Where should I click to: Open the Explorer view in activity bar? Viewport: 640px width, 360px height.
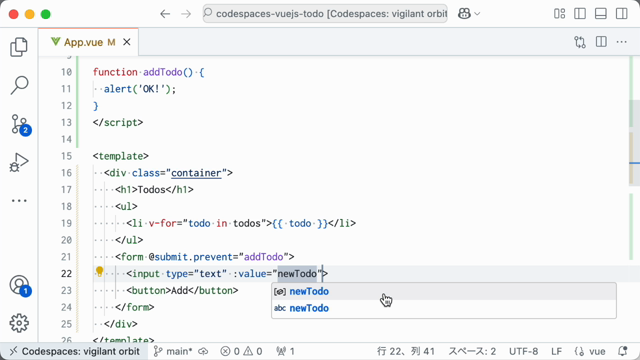[19, 47]
